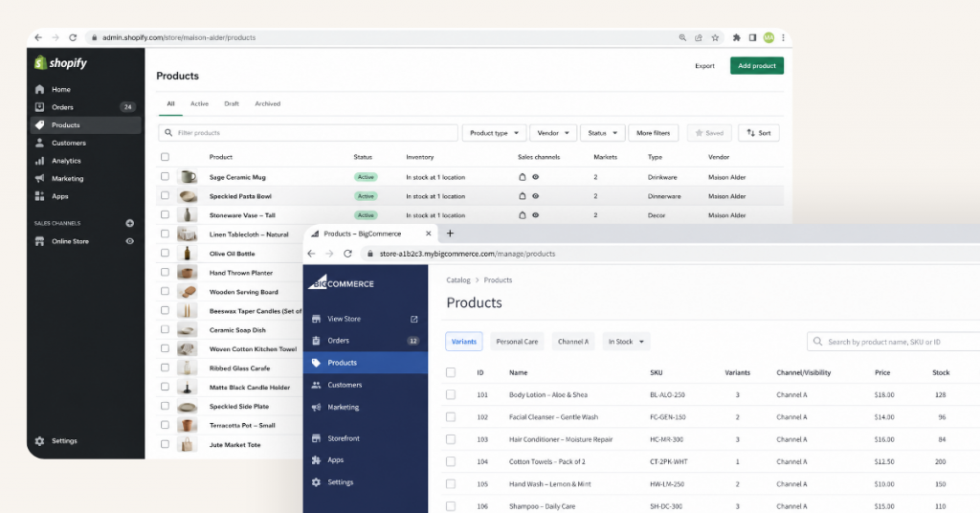Open the Vendor filter dropdown
The width and height of the screenshot is (980, 513).
pyautogui.click(x=553, y=133)
